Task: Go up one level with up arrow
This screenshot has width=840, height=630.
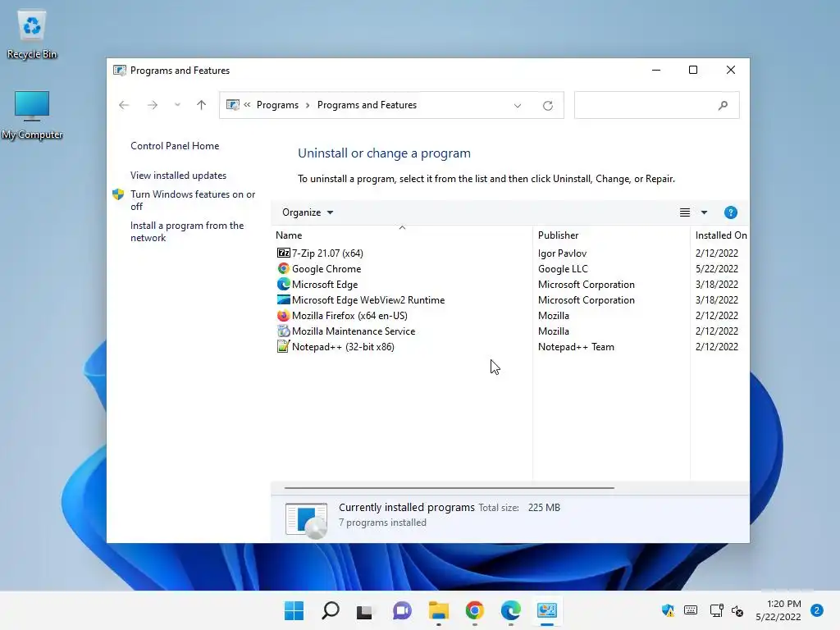Action: (x=202, y=105)
